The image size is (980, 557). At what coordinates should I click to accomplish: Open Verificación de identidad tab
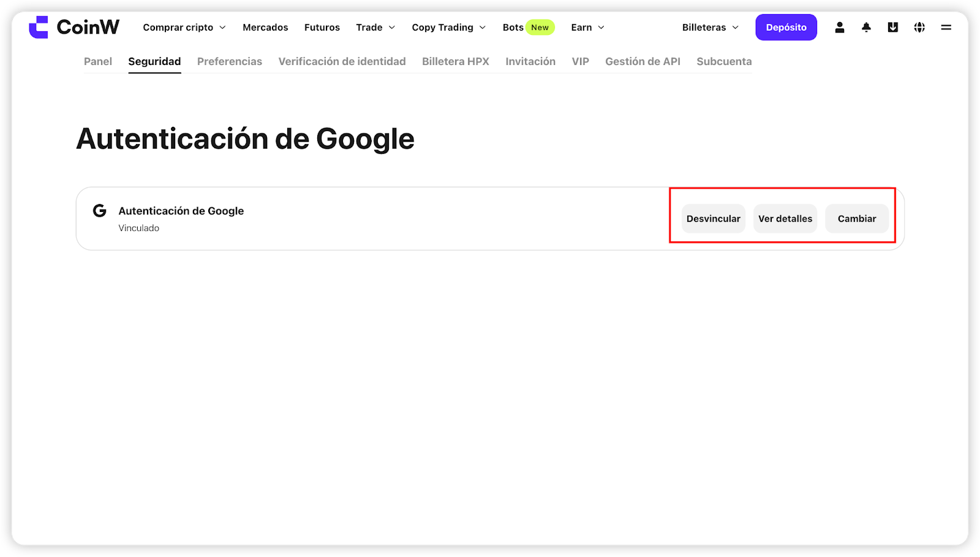[342, 61]
